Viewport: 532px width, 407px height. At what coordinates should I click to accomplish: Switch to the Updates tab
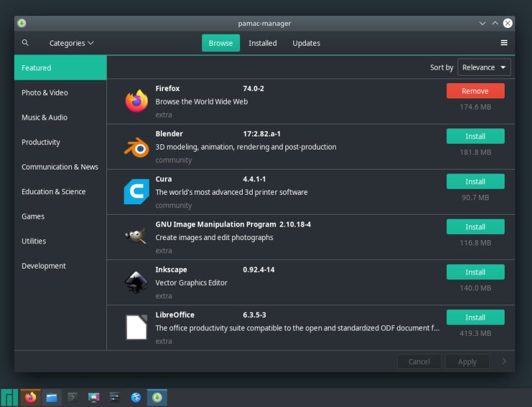click(306, 43)
